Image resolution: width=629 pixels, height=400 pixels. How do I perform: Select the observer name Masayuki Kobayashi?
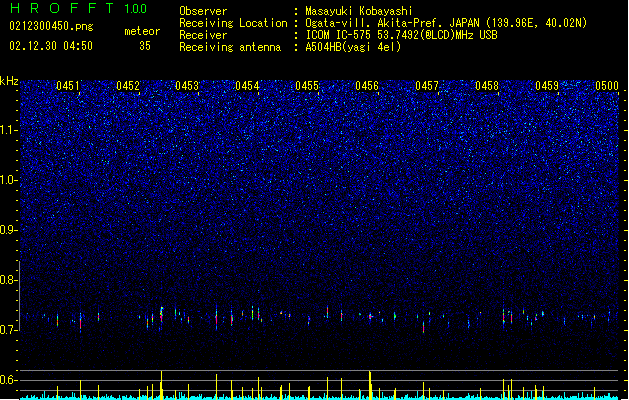click(x=359, y=11)
